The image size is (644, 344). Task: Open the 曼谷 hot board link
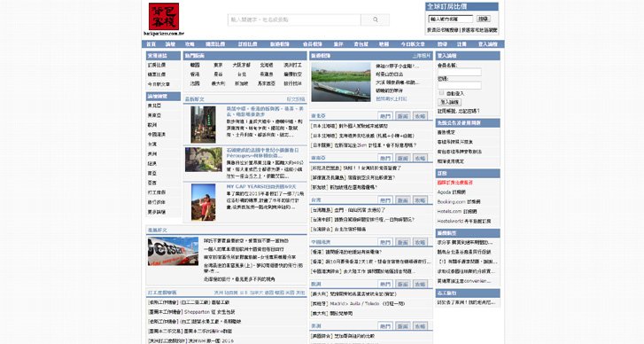tap(218, 74)
